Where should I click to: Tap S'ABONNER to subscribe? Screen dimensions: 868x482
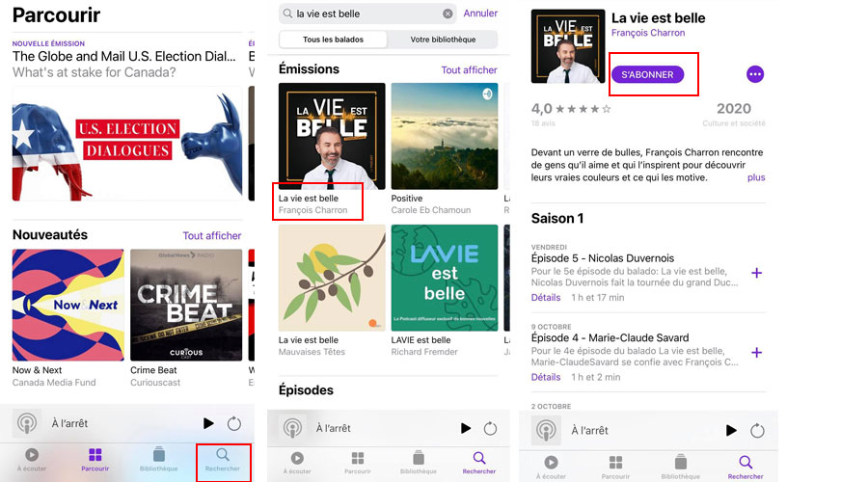click(647, 74)
